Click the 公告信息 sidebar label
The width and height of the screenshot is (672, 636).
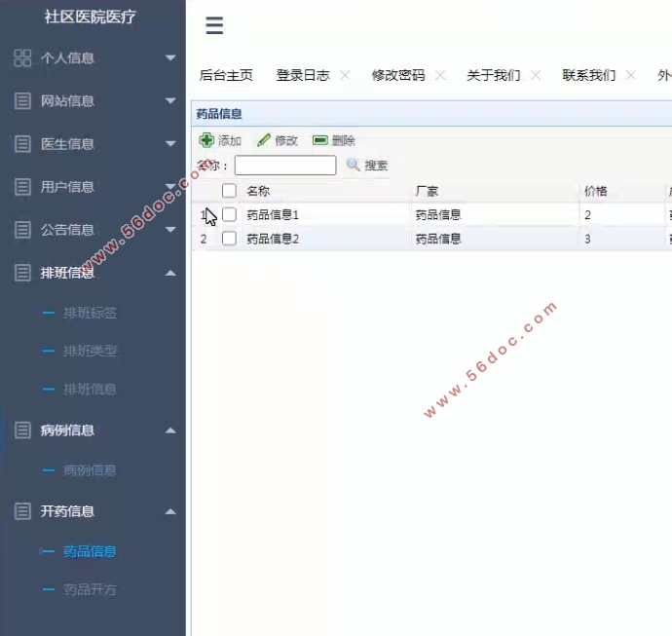[67, 230]
